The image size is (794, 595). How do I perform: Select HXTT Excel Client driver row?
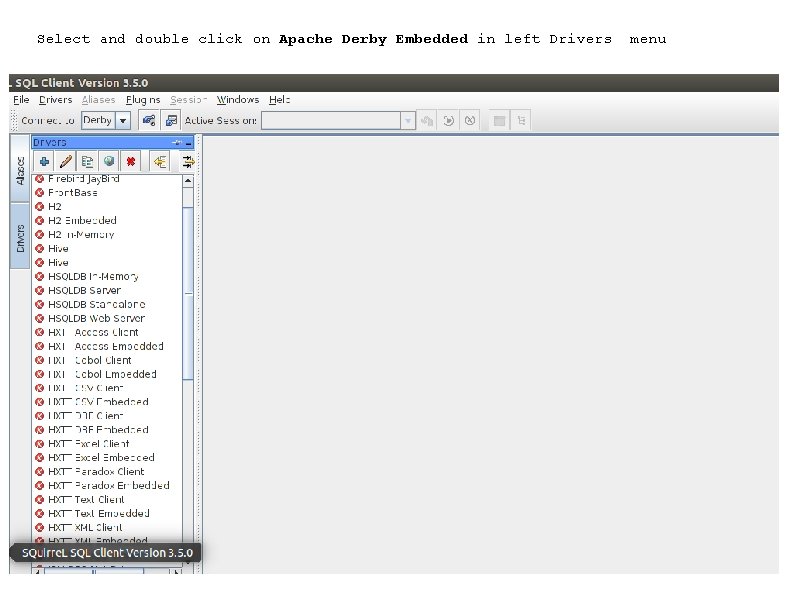tap(107, 444)
